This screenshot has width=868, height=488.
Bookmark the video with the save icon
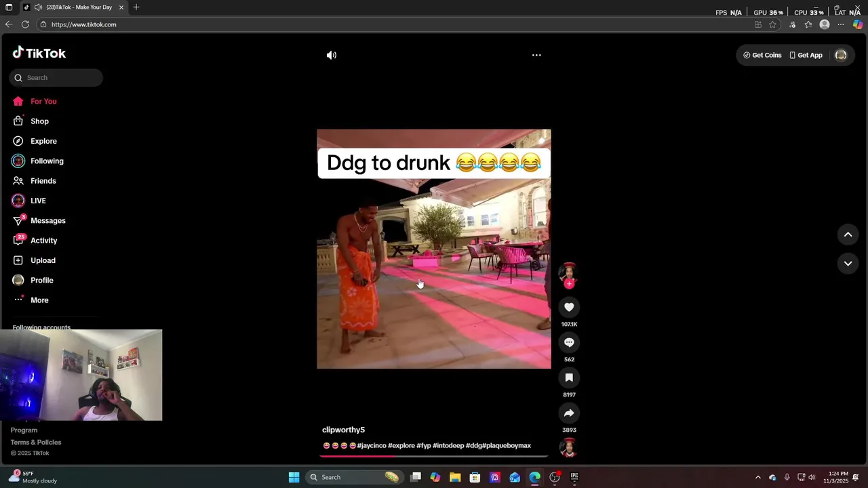point(569,378)
